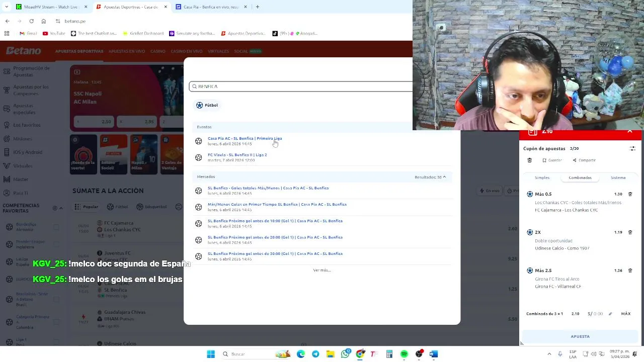Clear entire bet slip with trash icon

529,160
